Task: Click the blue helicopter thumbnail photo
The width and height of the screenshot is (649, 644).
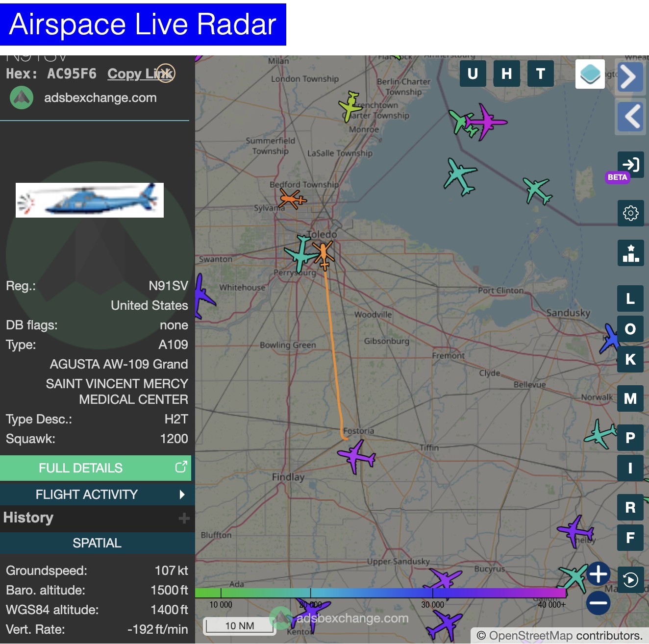Action: [90, 200]
